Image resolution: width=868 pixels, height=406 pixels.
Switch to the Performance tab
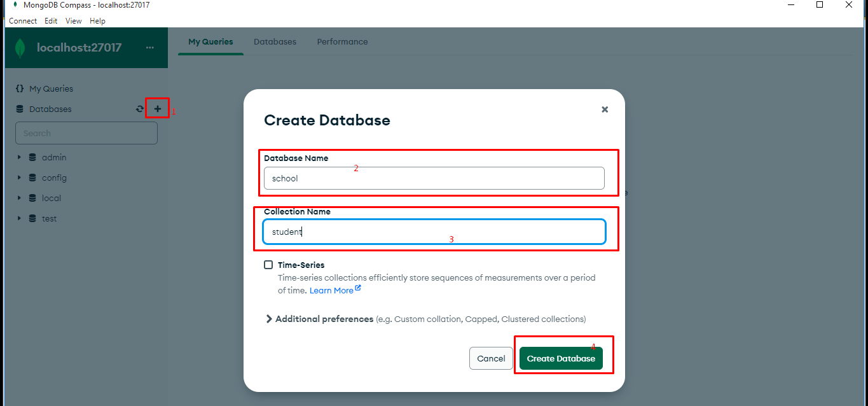[342, 42]
